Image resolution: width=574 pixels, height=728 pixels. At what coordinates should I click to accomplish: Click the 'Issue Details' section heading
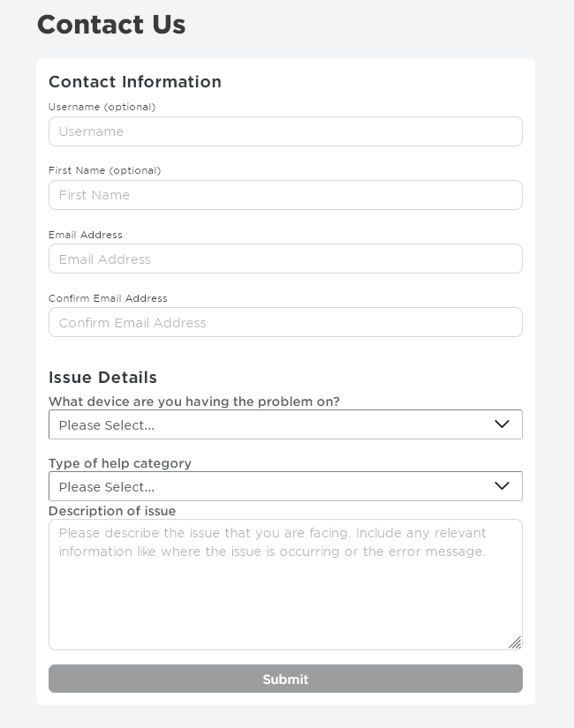[102, 378]
